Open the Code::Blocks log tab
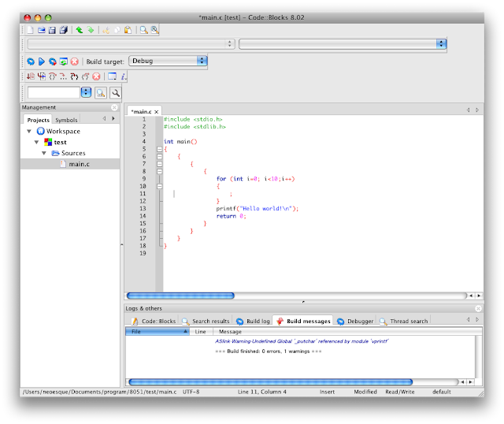Viewport: 504px width, 424px height. (x=154, y=321)
